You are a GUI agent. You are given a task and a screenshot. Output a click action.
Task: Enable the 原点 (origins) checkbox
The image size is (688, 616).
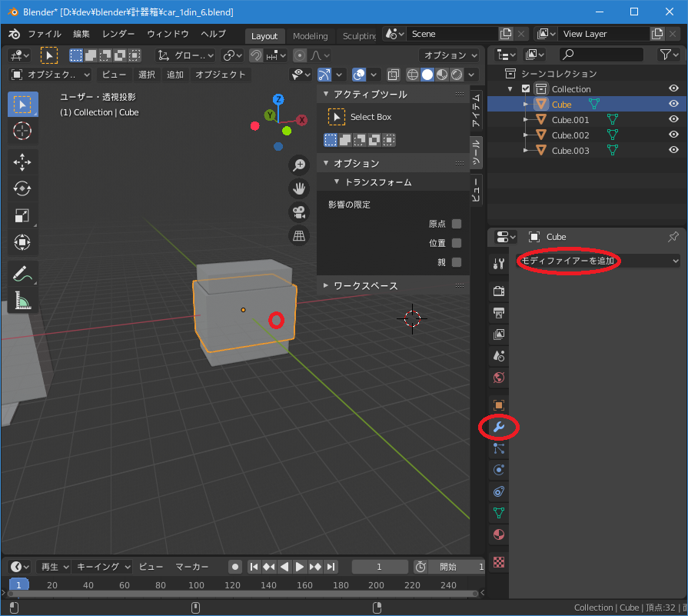click(x=457, y=224)
